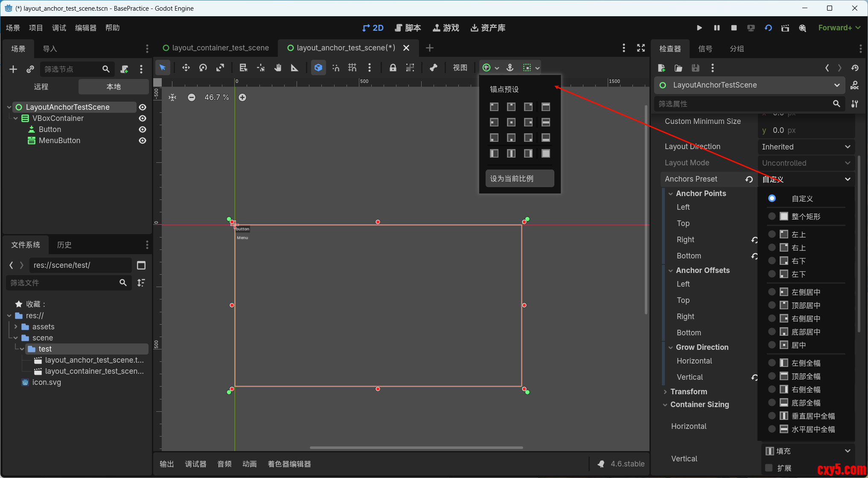Select the Move mode tool
The width and height of the screenshot is (868, 478).
(186, 67)
